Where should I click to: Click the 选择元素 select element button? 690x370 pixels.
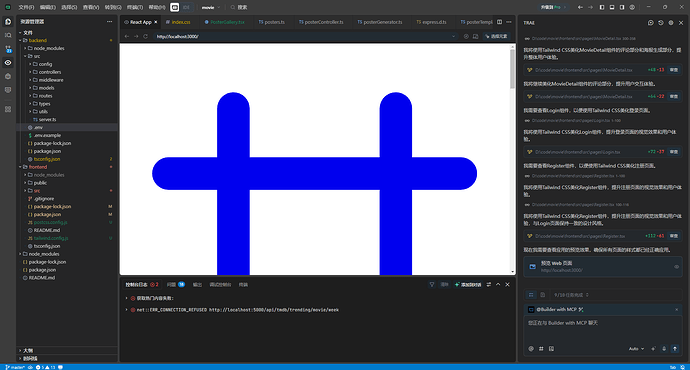click(496, 37)
